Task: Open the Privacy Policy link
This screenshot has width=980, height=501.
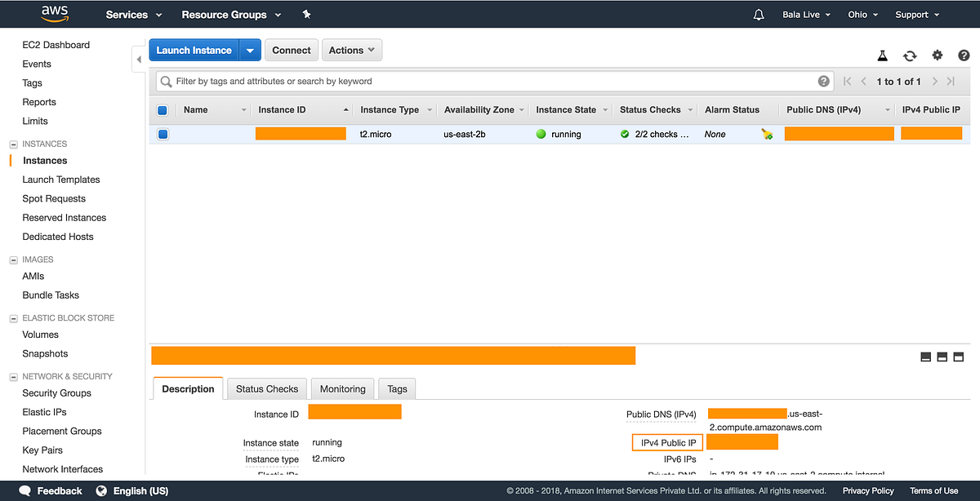Action: [867, 490]
